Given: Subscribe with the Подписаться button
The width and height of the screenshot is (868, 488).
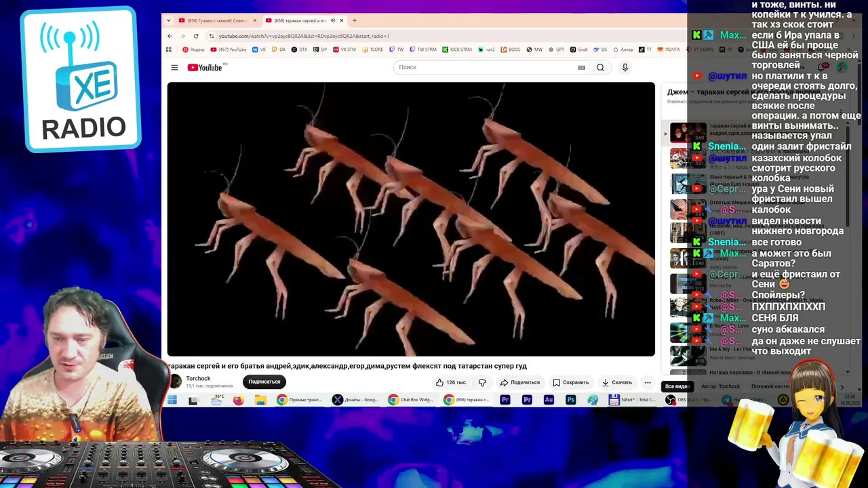Looking at the screenshot, I should [x=264, y=382].
